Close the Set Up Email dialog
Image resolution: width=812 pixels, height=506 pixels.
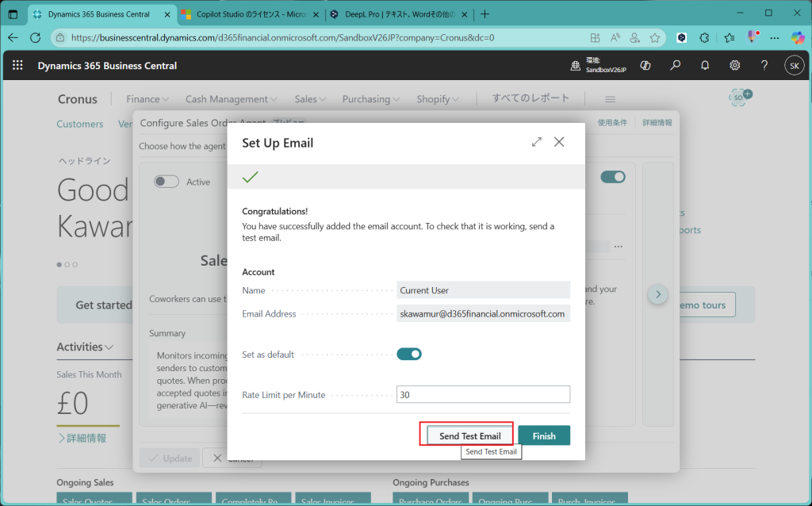tap(559, 142)
